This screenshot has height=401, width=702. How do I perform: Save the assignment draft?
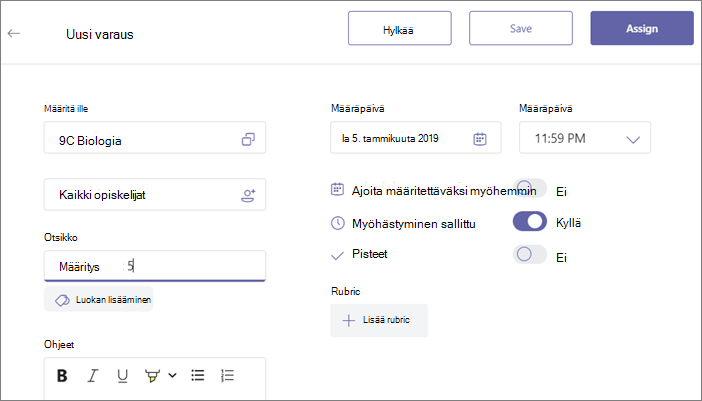[521, 28]
